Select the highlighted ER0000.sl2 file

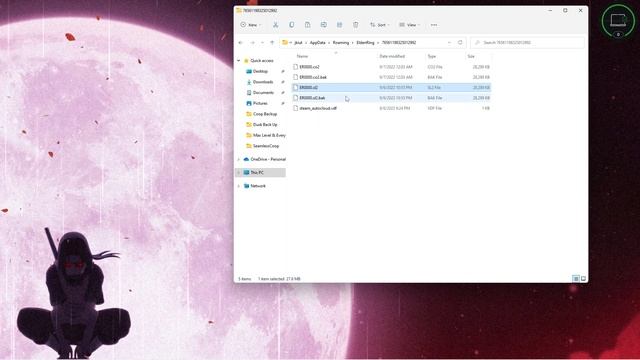(x=392, y=87)
